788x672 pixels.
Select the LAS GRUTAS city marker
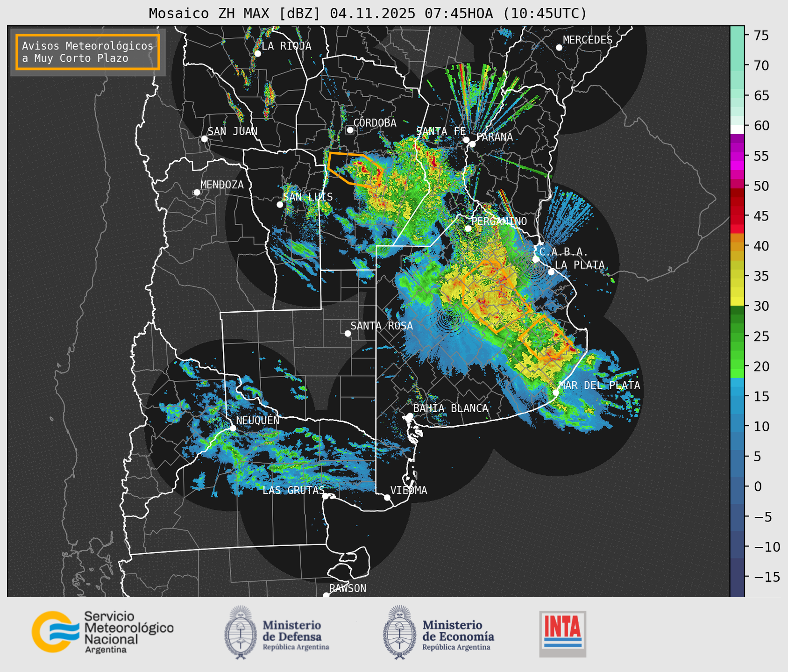tap(326, 496)
